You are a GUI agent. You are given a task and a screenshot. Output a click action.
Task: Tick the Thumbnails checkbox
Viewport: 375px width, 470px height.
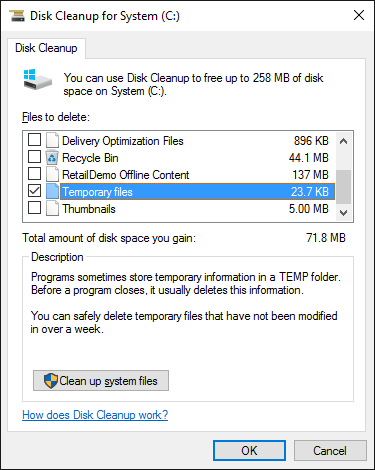(x=34, y=208)
